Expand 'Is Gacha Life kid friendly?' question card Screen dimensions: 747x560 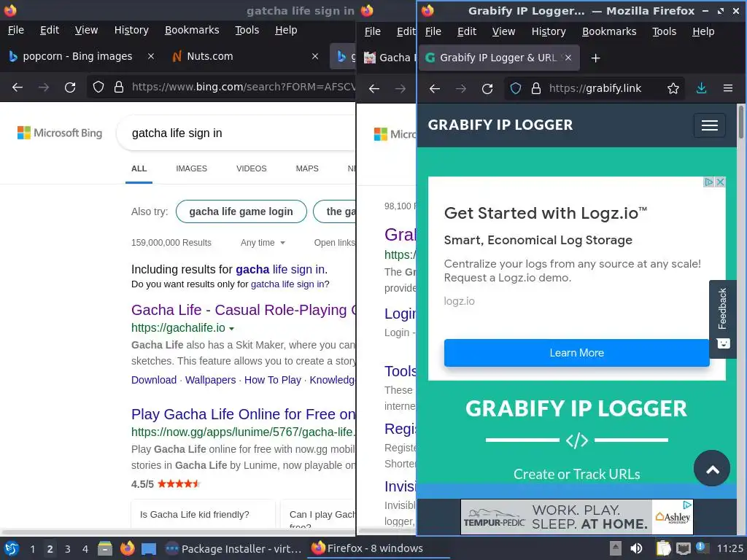(203, 514)
